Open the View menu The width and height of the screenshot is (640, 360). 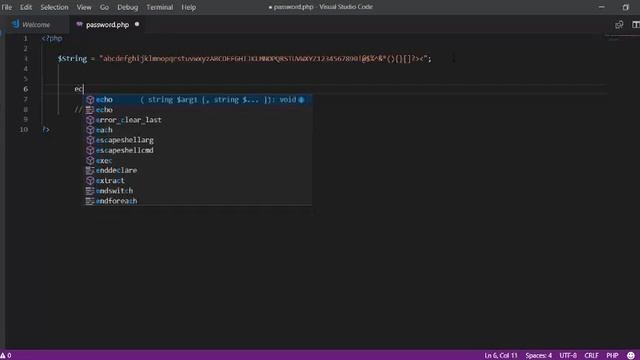84,7
